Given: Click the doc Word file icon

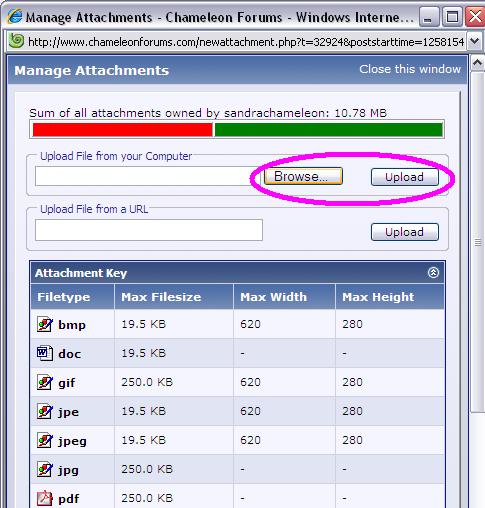Looking at the screenshot, I should 45,353.
